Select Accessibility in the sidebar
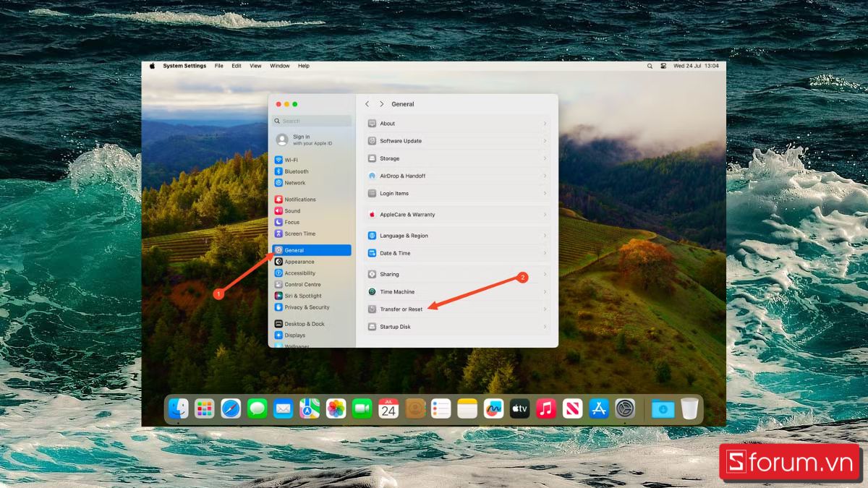This screenshot has height=488, width=868. pos(300,273)
